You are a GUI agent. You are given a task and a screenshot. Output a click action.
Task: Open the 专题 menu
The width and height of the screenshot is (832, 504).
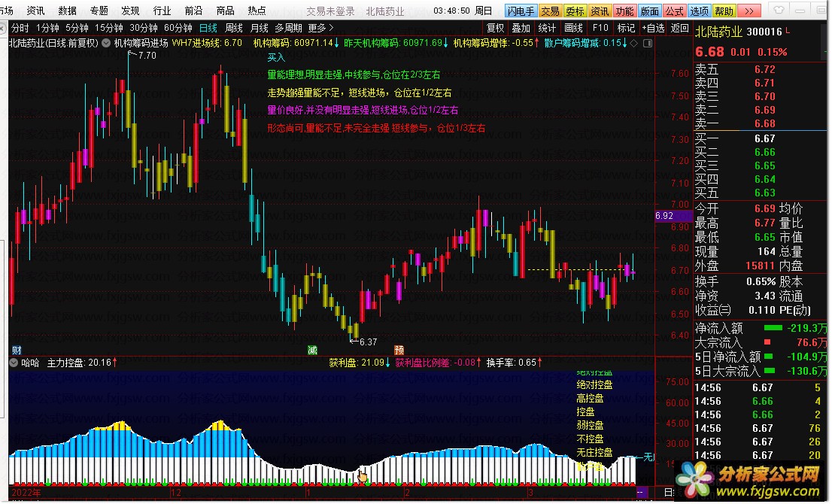point(99,11)
